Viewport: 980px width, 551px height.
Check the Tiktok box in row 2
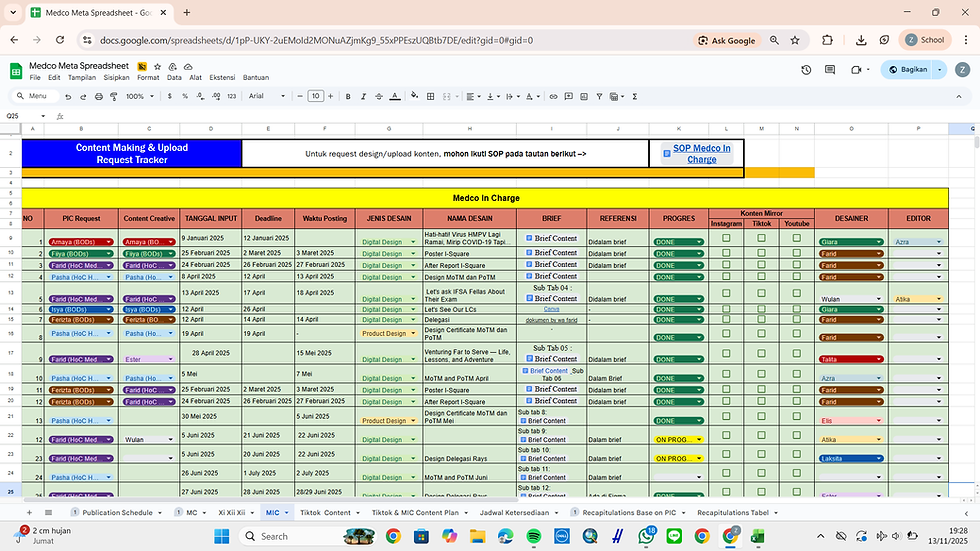(762, 253)
